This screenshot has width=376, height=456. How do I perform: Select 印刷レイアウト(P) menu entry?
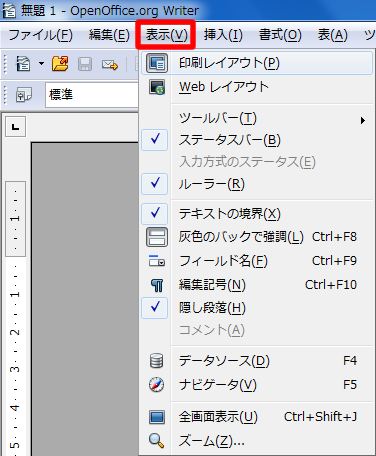pyautogui.click(x=257, y=63)
